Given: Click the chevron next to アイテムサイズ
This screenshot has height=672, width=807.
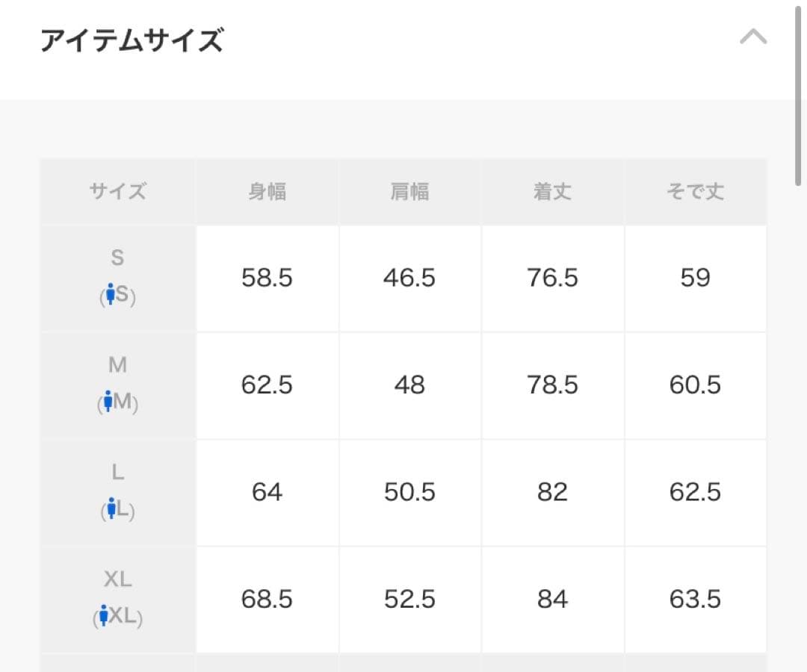Looking at the screenshot, I should [x=754, y=36].
